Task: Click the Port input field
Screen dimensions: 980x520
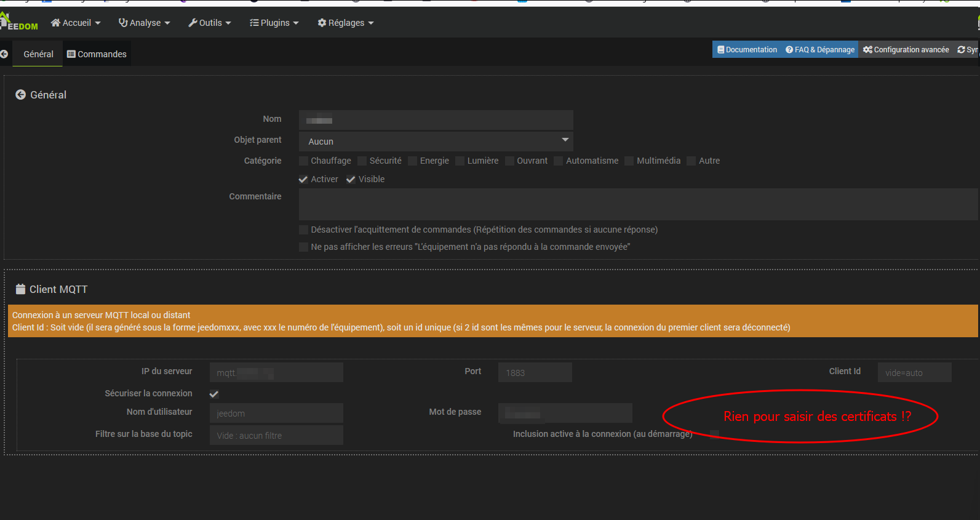Action: click(535, 372)
